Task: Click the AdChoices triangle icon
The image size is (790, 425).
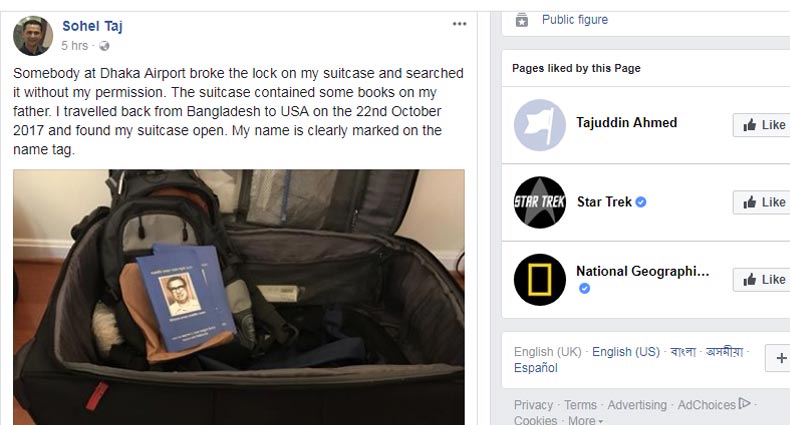Action: pyautogui.click(x=744, y=403)
